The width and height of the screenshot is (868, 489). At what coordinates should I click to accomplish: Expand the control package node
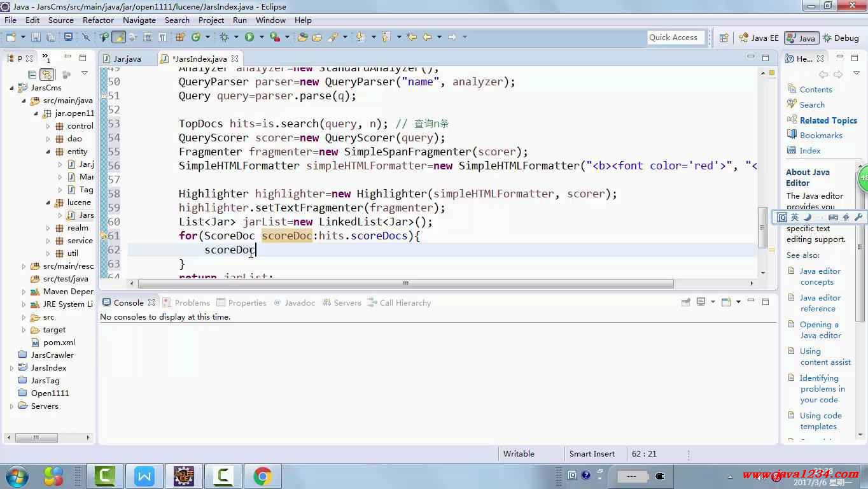click(48, 126)
